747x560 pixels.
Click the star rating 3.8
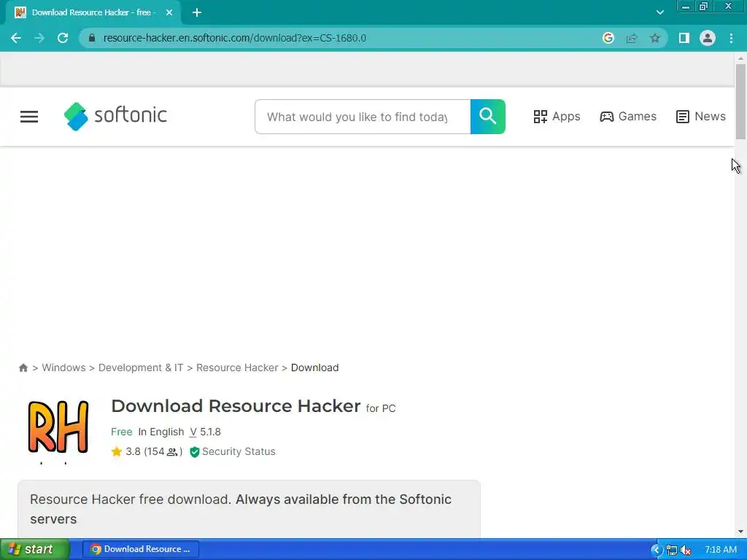pos(146,451)
